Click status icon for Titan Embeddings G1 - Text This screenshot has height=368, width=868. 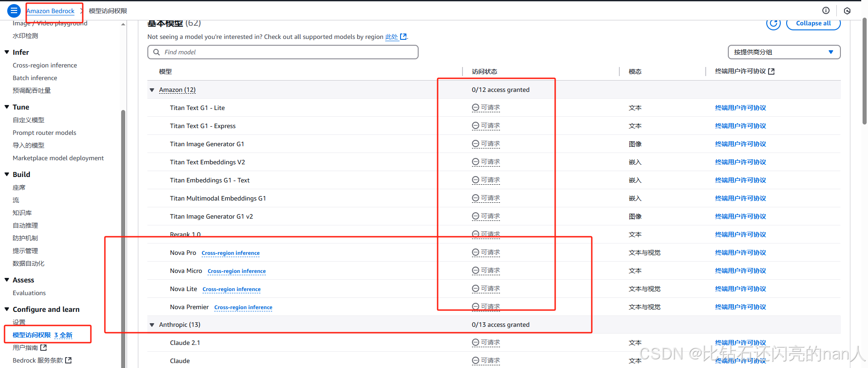coord(476,180)
